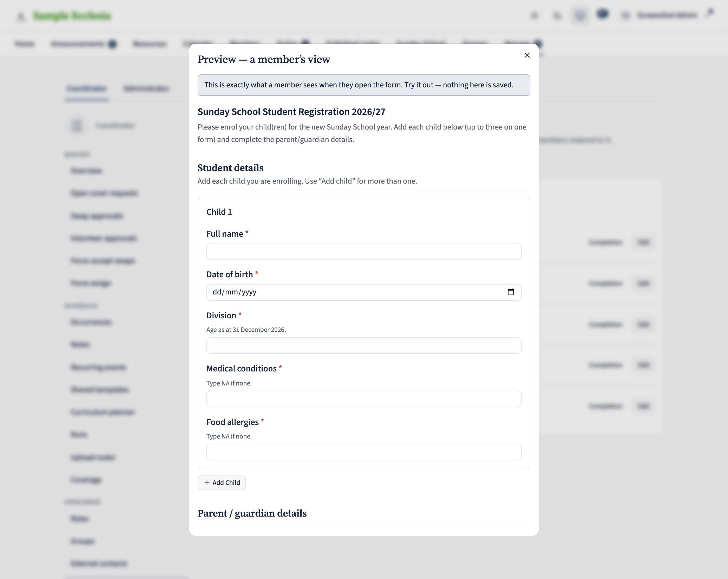Click the Parent / guardian details heading
The image size is (728, 579).
pyautogui.click(x=252, y=513)
